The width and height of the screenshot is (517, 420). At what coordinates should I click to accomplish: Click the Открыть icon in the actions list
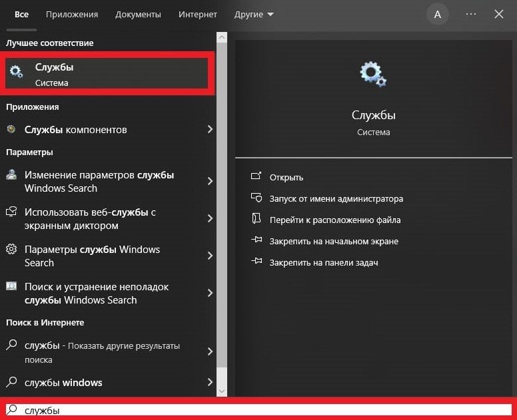click(x=256, y=176)
